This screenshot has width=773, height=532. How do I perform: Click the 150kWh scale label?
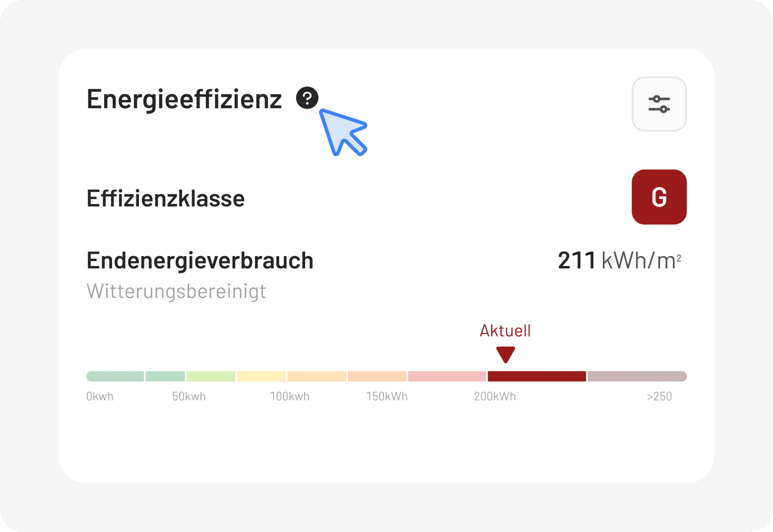pos(386,397)
